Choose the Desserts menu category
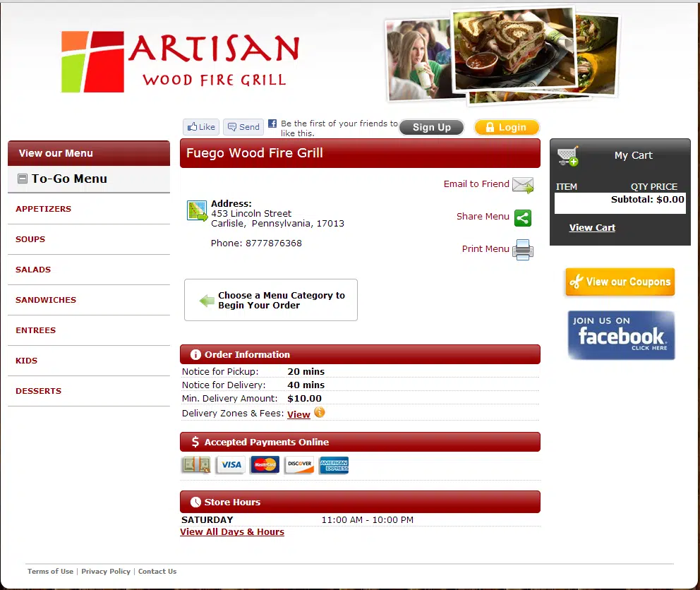 click(39, 391)
